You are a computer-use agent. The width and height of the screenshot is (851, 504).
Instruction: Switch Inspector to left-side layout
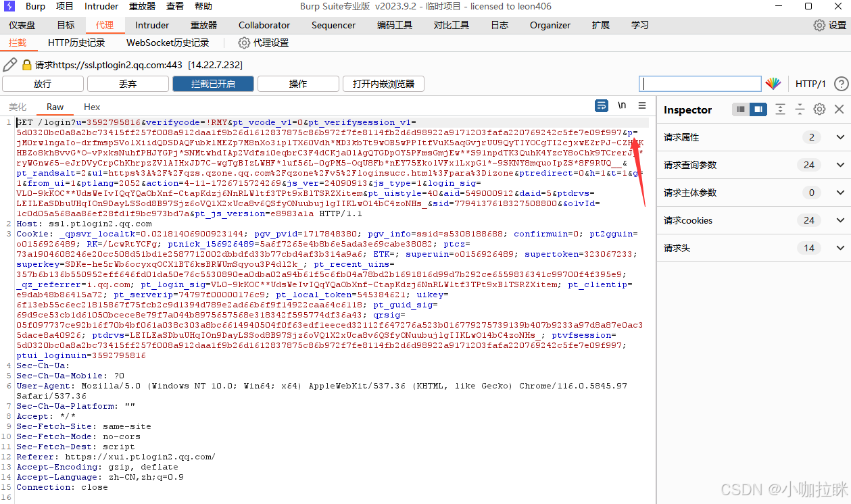point(741,109)
